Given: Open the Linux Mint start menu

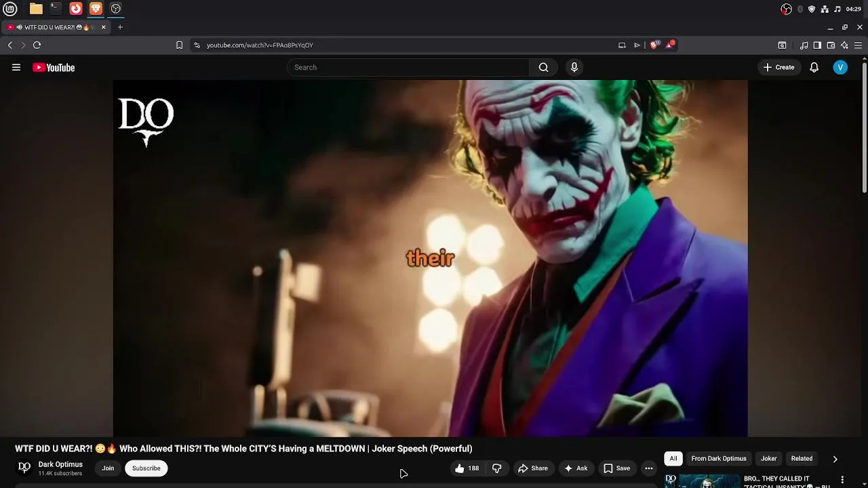Looking at the screenshot, I should click(10, 9).
